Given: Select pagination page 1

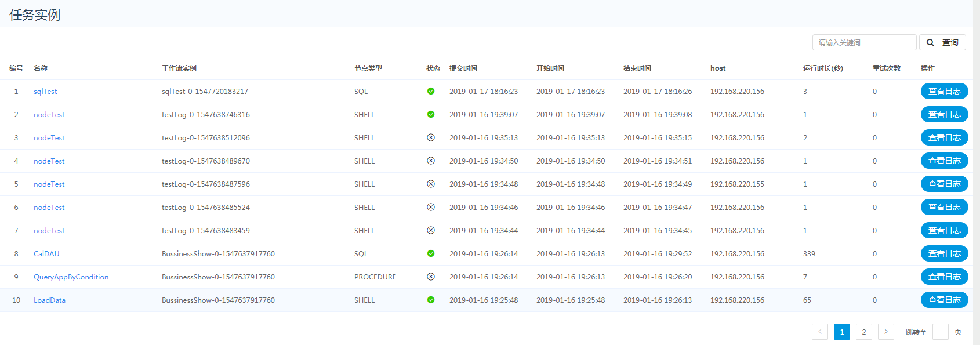Looking at the screenshot, I should (842, 332).
